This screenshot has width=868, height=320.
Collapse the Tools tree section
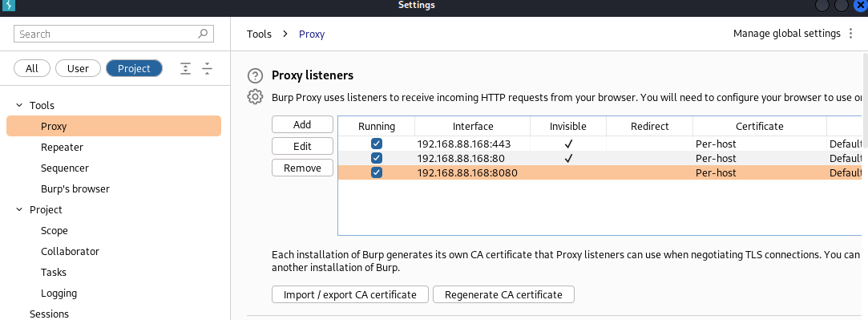click(x=19, y=105)
